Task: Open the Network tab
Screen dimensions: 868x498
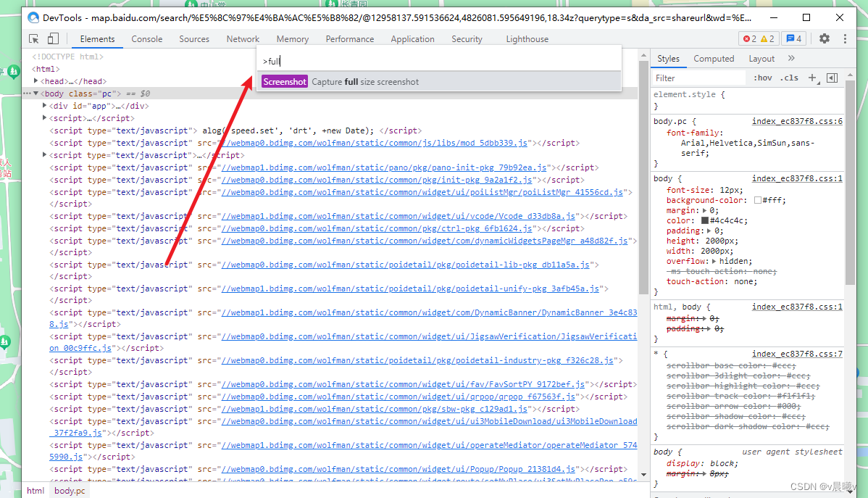Action: coord(243,38)
